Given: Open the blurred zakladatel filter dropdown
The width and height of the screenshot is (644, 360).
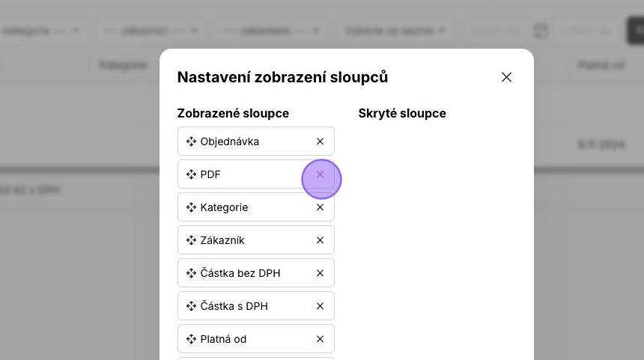Looking at the screenshot, I should pyautogui.click(x=270, y=31).
